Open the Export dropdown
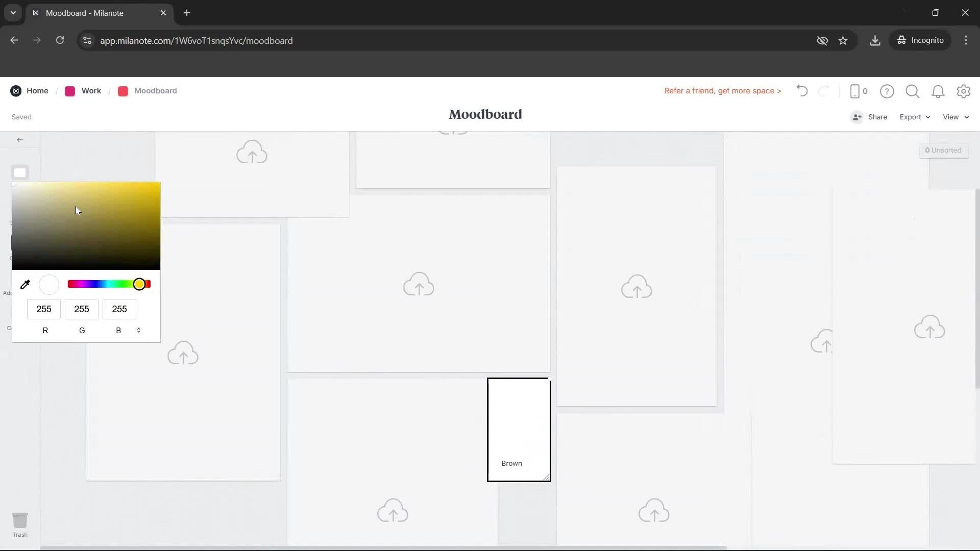The height and width of the screenshot is (551, 980). coord(914,117)
